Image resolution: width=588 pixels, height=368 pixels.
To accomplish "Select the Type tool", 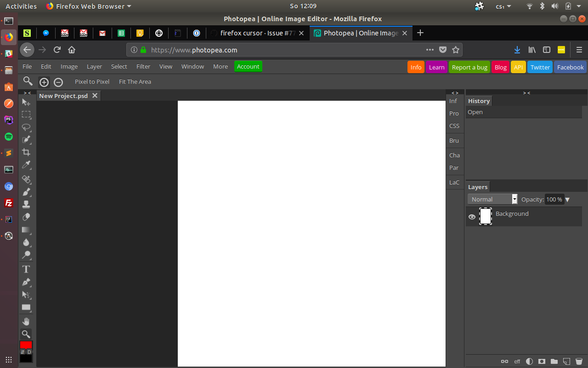I will tap(26, 269).
